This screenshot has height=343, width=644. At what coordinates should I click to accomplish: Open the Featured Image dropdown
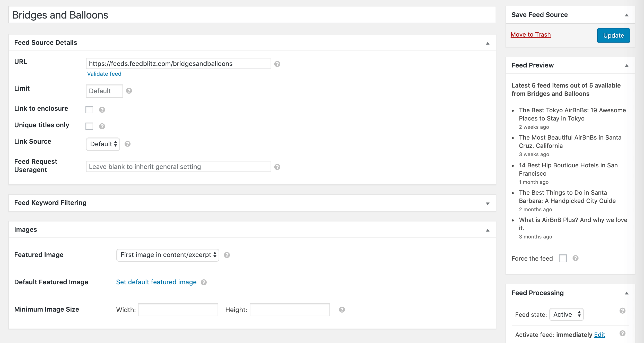pos(168,255)
